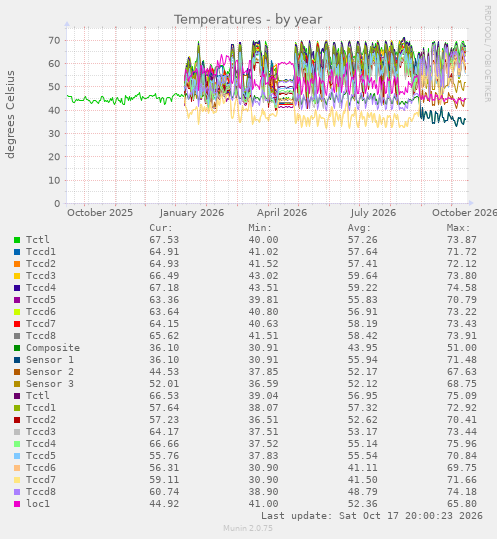This screenshot has width=497, height=539.
Task: Click the Tctl max value 73.87
Action: click(x=462, y=240)
